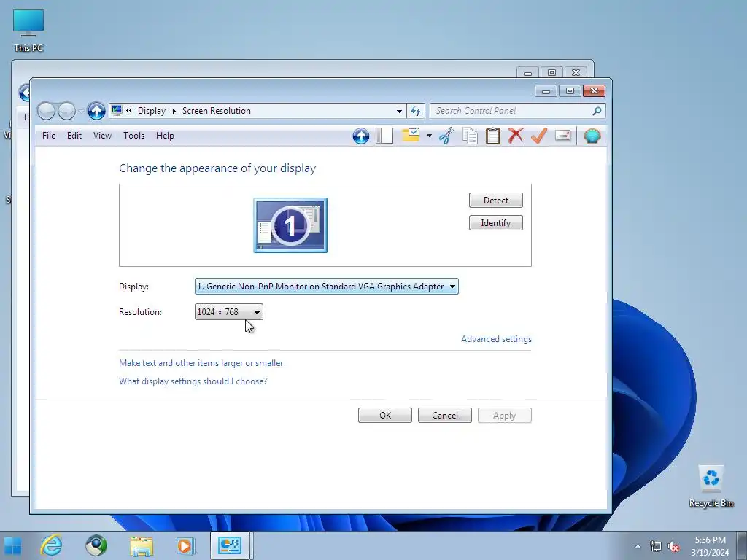Click the Screen Resolution breadcrumb
The height and width of the screenshot is (560, 747).
tap(216, 111)
